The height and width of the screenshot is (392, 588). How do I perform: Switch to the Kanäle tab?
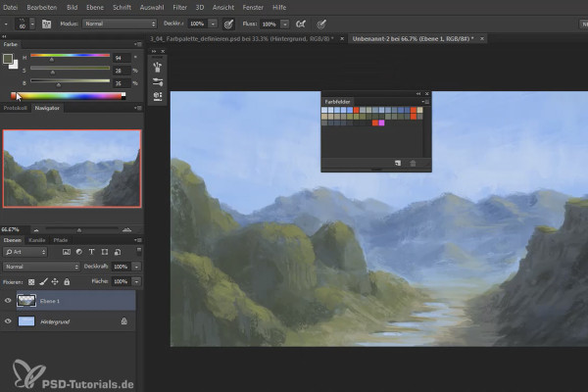point(37,240)
